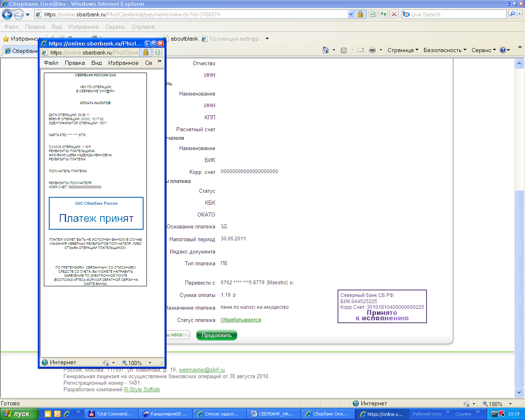Open the Правка menu in the main window
Image resolution: width=525 pixels, height=420 pixels.
[35, 27]
